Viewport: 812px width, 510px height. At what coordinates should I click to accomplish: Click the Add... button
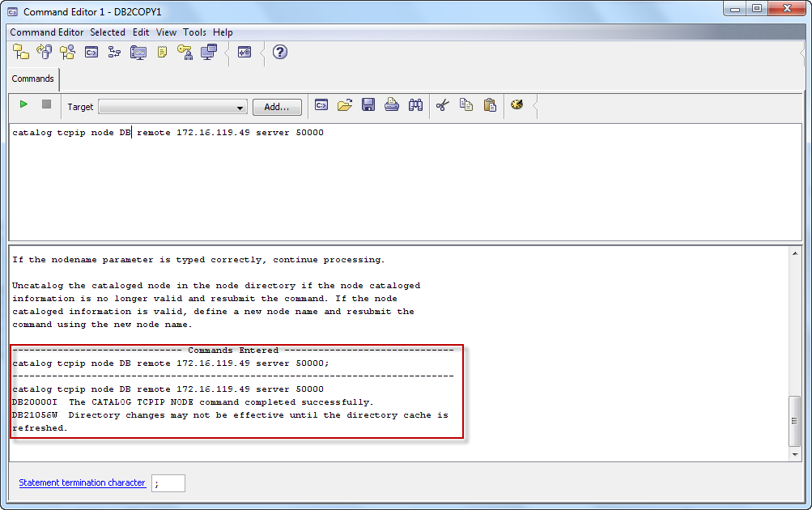click(277, 107)
